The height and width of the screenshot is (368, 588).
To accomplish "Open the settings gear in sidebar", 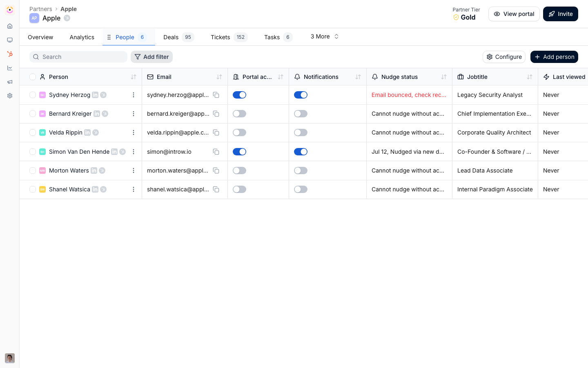I will (10, 96).
